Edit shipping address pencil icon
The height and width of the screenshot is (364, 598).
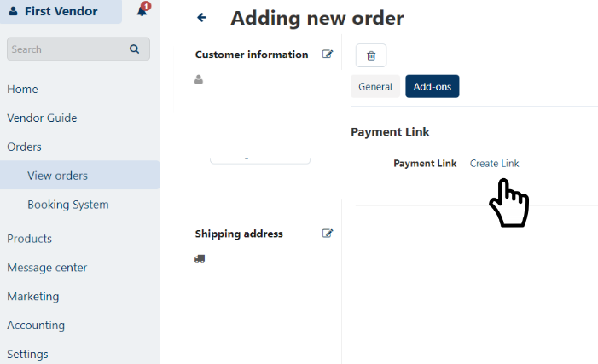328,234
